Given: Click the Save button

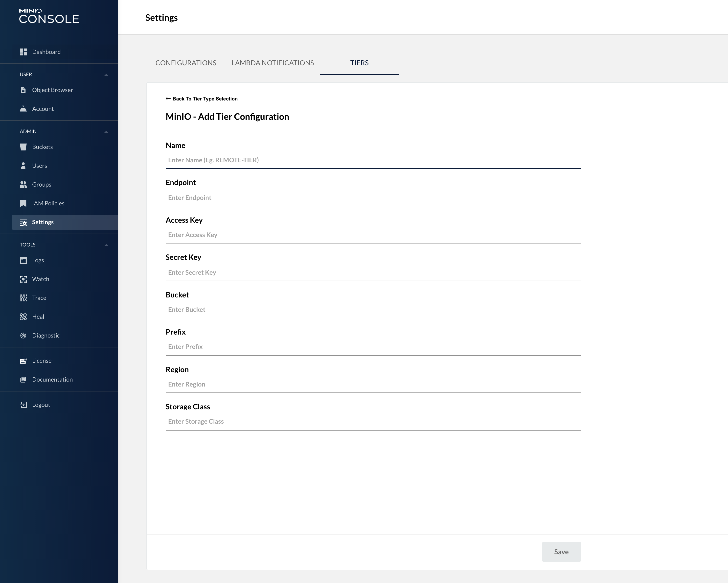Looking at the screenshot, I should tap(561, 552).
